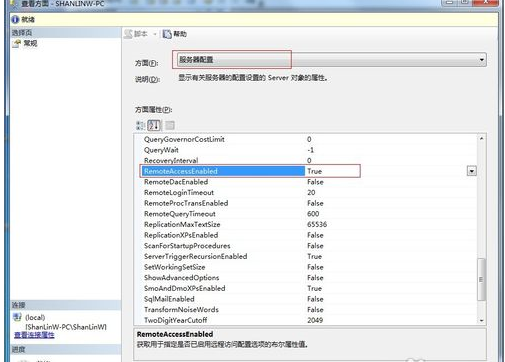Select the RemoteLoginTimeout property row
Image resolution: width=505 pixels, height=362 pixels.
[306, 193]
